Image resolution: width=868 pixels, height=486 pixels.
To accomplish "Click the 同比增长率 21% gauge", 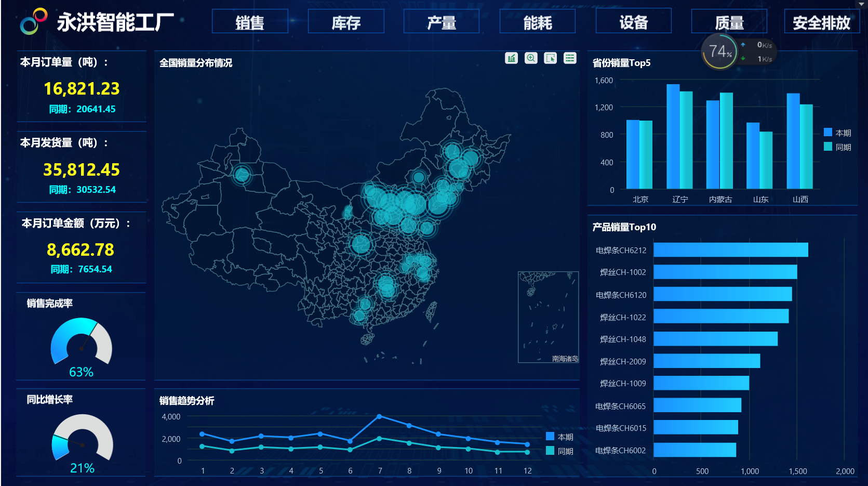I will pyautogui.click(x=82, y=438).
